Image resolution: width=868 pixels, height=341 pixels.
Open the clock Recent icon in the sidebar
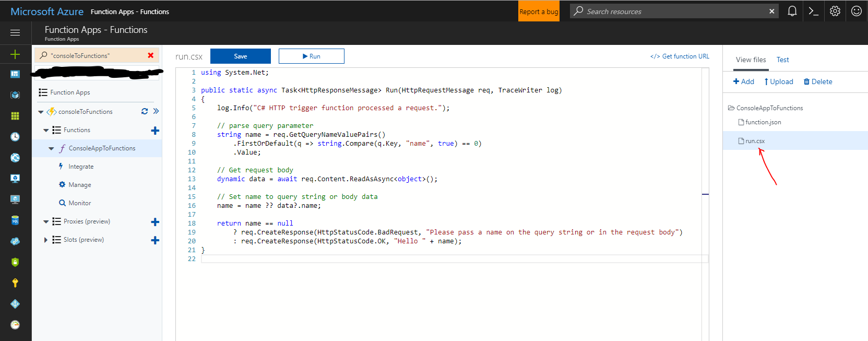click(15, 137)
